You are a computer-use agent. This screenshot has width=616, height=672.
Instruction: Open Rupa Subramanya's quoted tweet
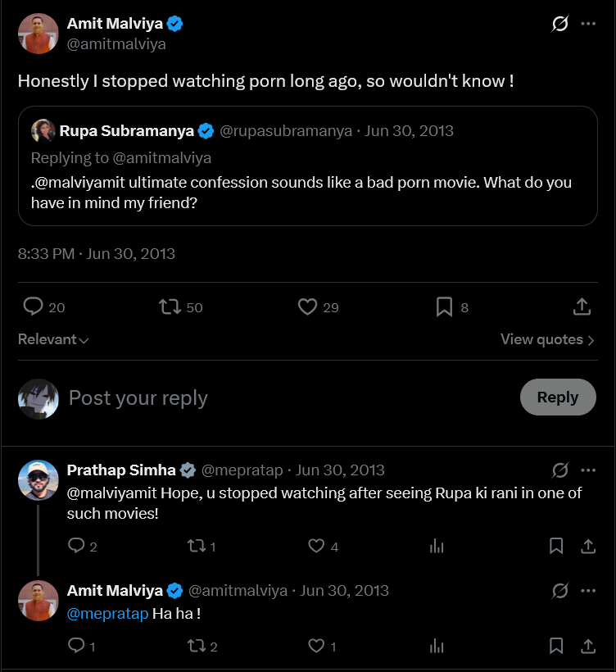pos(307,166)
